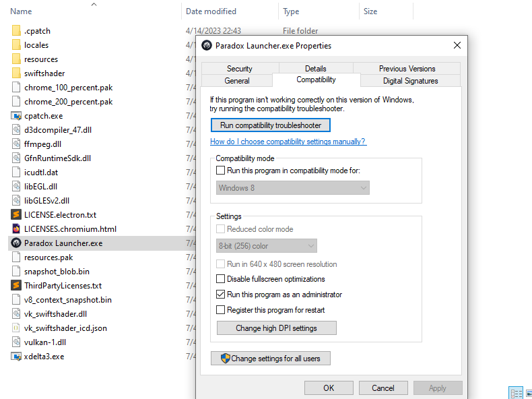Click the GfnRuntimeSdk.dll file icon
Screen dimensions: 532x399
(16, 158)
